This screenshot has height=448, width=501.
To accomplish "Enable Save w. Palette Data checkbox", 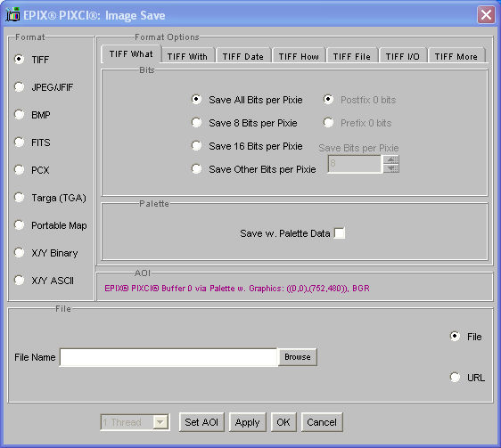I will pos(340,233).
